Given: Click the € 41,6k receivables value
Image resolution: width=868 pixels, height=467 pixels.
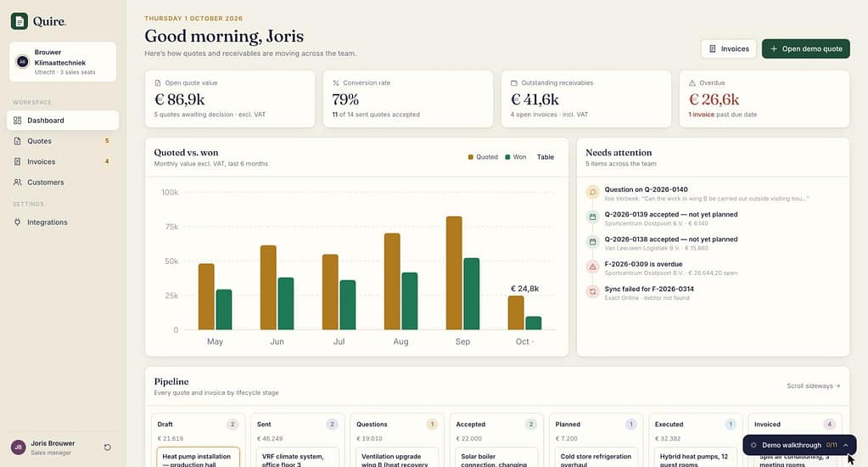Looking at the screenshot, I should pyautogui.click(x=535, y=99).
